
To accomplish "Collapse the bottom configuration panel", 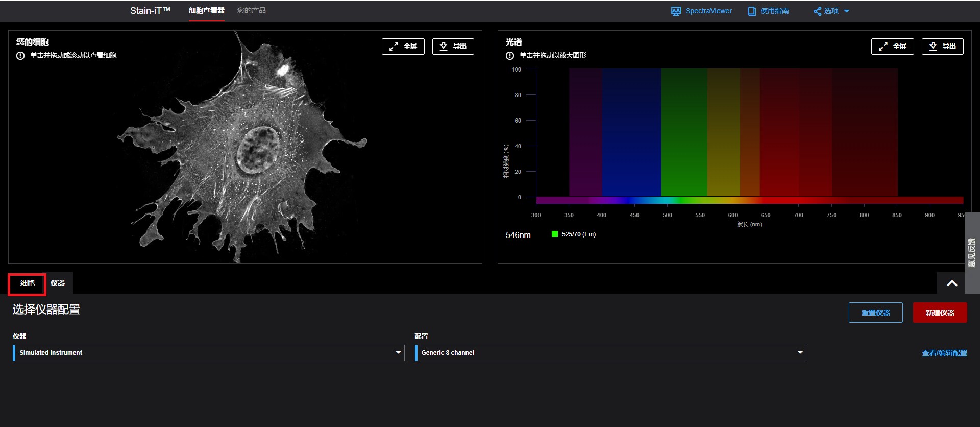I will click(x=952, y=283).
